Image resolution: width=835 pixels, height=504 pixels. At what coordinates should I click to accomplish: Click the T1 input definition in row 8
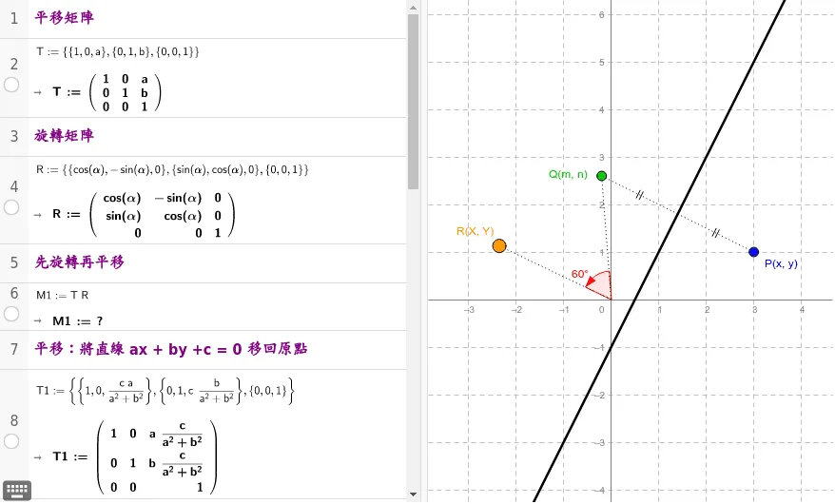pyautogui.click(x=165, y=391)
